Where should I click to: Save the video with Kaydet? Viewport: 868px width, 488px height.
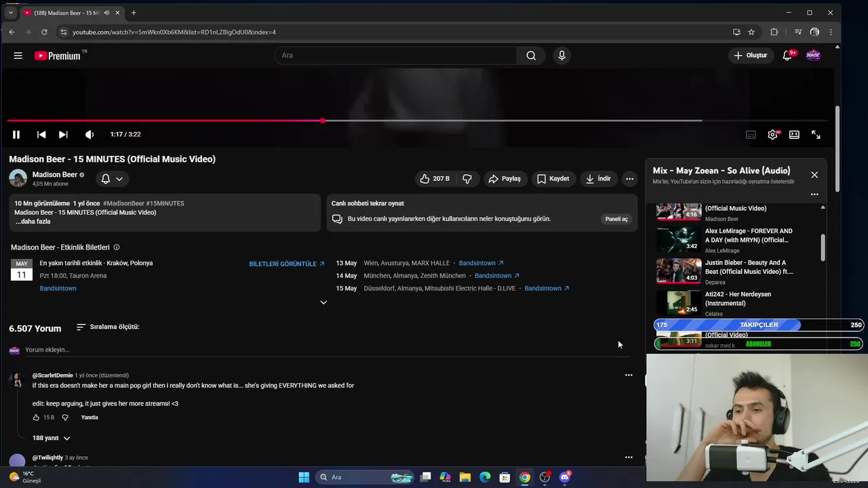tap(553, 179)
